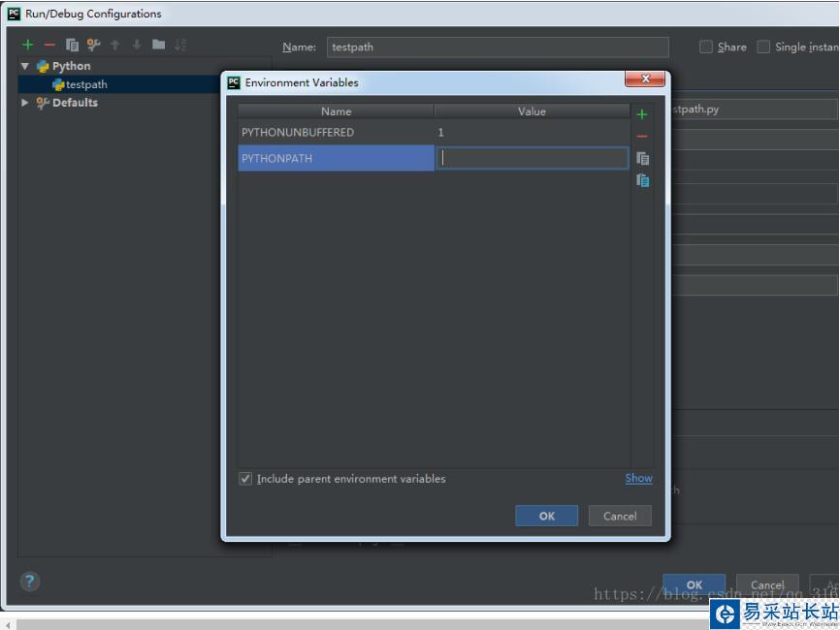
Task: Click the script path field ending tpath.py
Action: pos(755,110)
